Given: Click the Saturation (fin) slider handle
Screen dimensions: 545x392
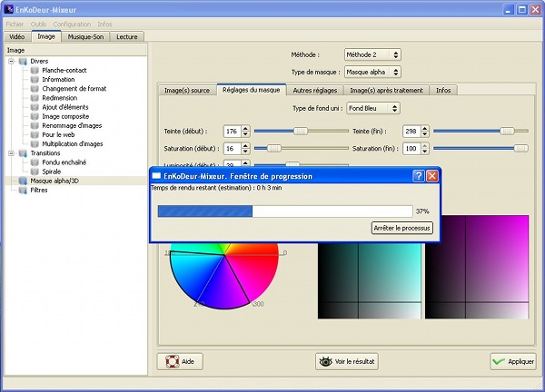Looking at the screenshot, I should click(x=521, y=148).
